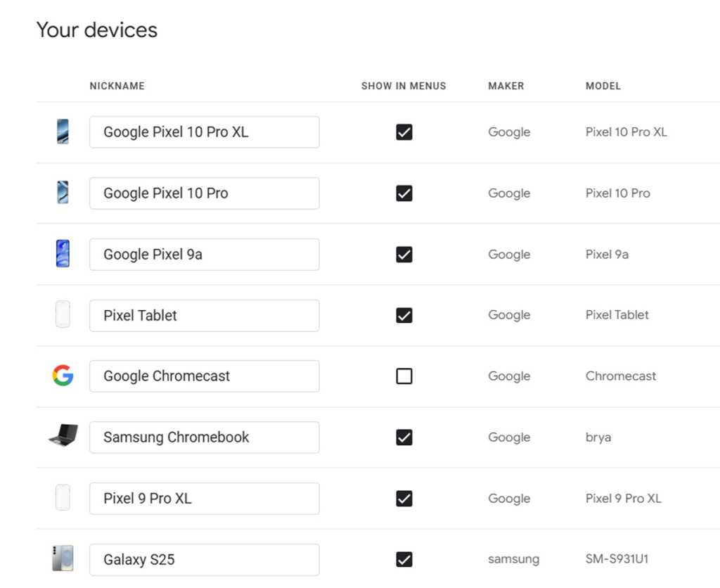Viewport: 720px width, 588px height.
Task: Click the blue Pixel 9a phone icon
Action: (63, 254)
